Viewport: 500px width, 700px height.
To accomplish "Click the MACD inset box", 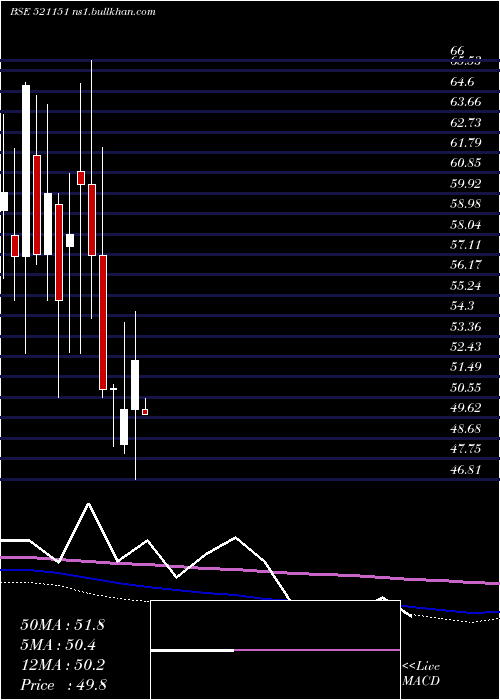I will (x=275, y=650).
